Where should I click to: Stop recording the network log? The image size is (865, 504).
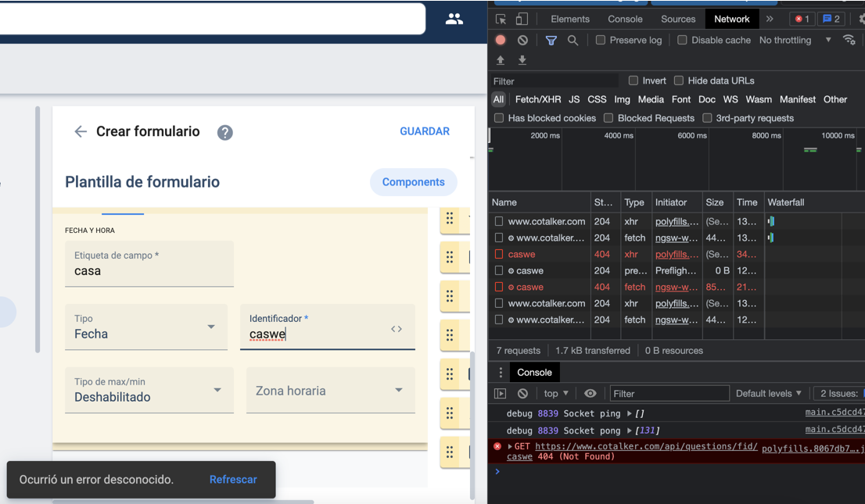(501, 40)
